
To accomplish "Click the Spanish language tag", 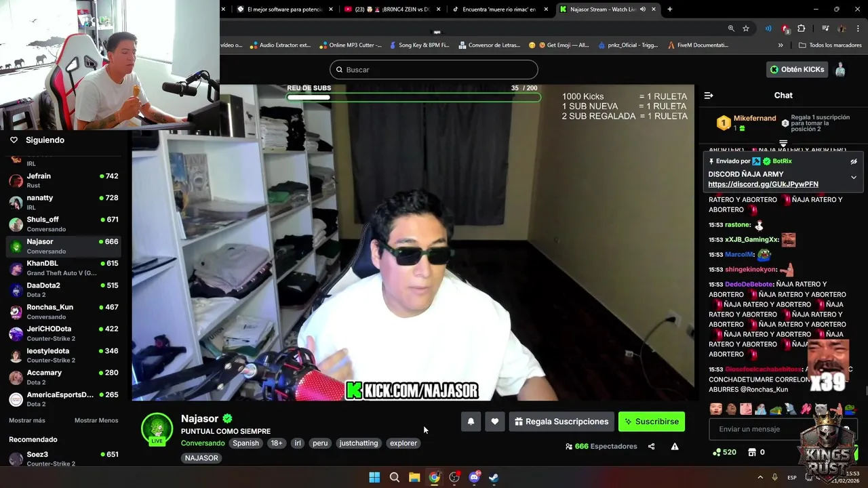I will (246, 443).
